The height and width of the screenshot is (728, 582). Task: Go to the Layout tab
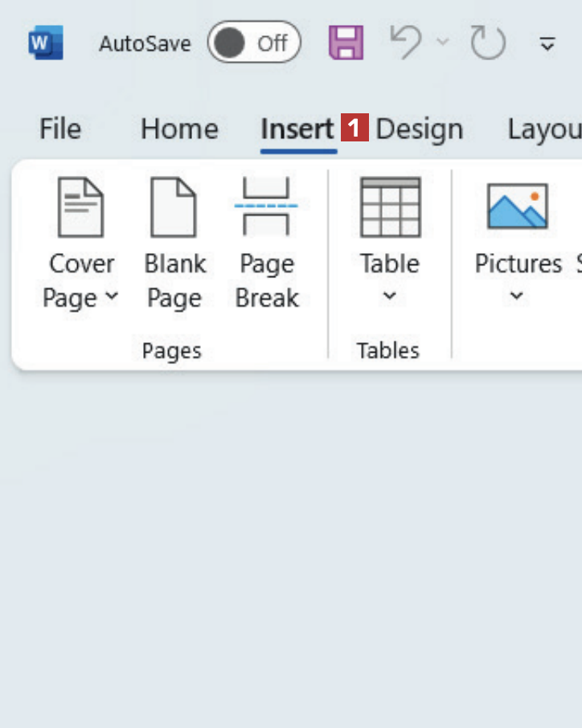click(x=543, y=129)
